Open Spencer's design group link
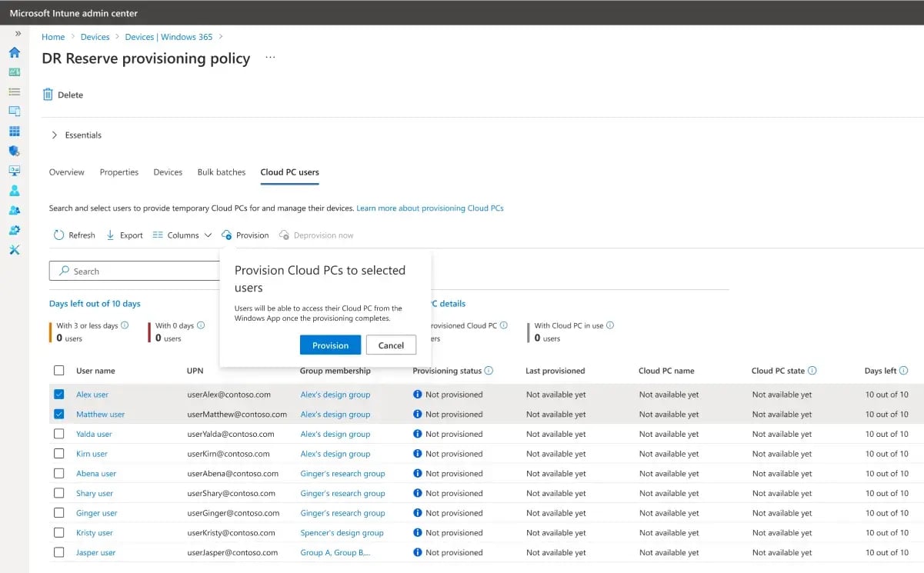The image size is (924, 573). click(x=342, y=532)
